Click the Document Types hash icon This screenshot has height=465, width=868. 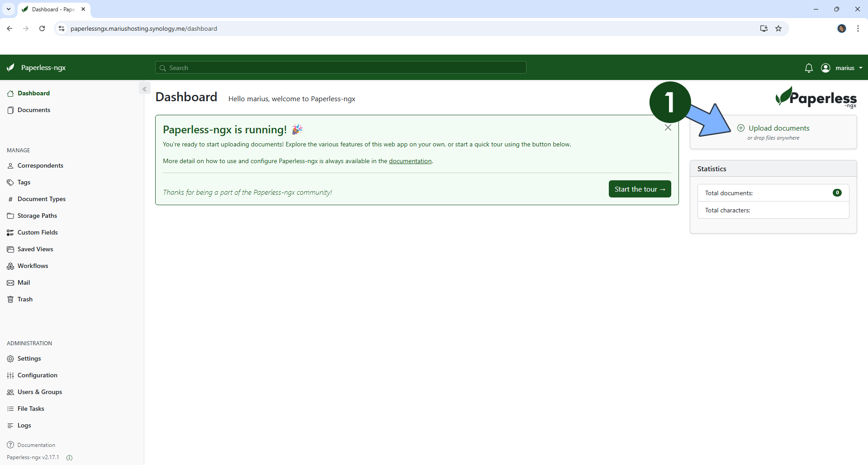(10, 199)
